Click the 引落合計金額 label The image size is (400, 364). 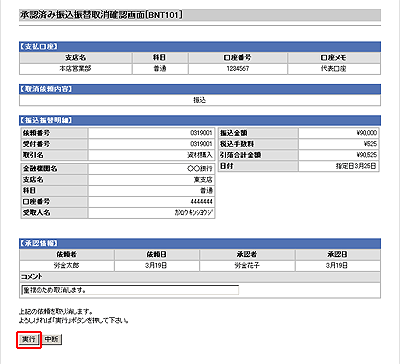[258, 155]
